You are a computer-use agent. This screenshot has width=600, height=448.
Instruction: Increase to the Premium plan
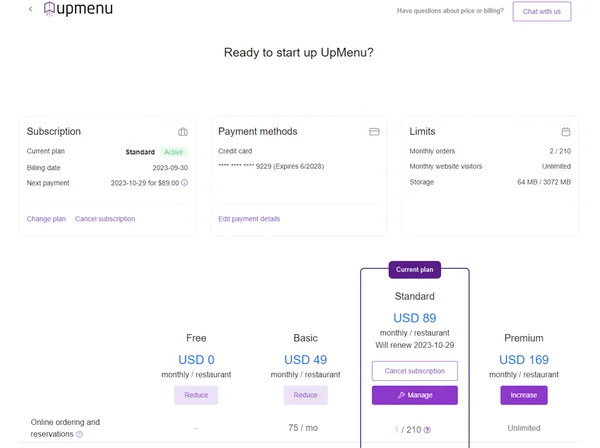pyautogui.click(x=524, y=395)
